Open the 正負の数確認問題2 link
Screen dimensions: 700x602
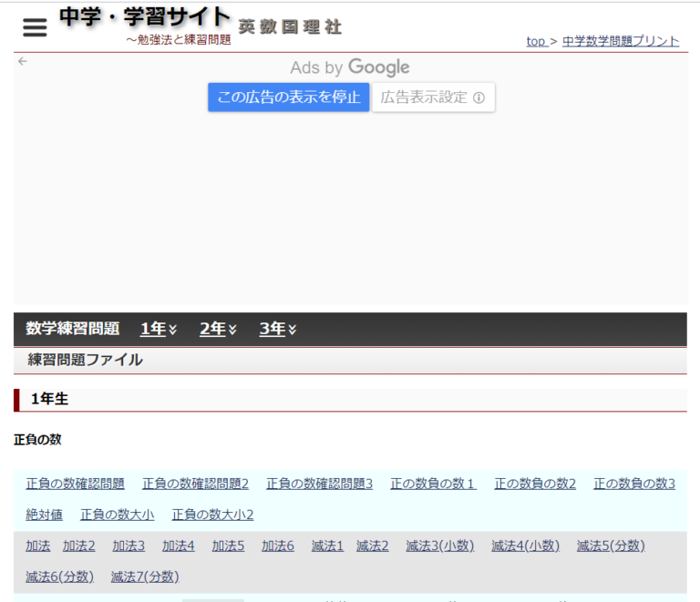196,484
